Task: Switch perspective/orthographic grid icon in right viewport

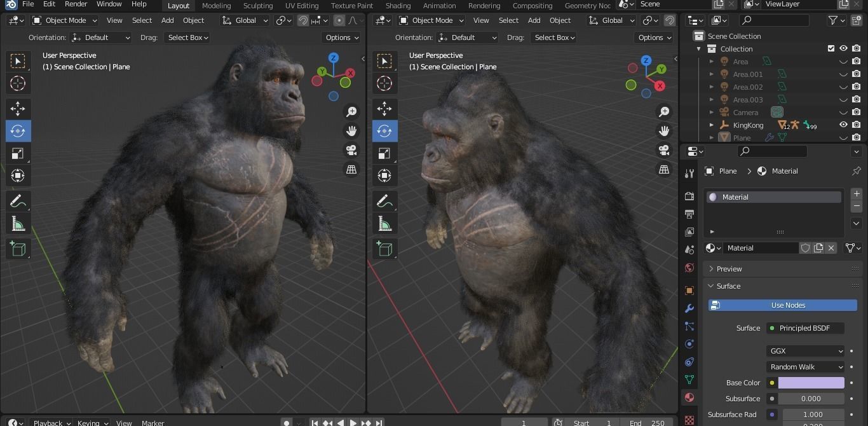Action: [x=664, y=169]
